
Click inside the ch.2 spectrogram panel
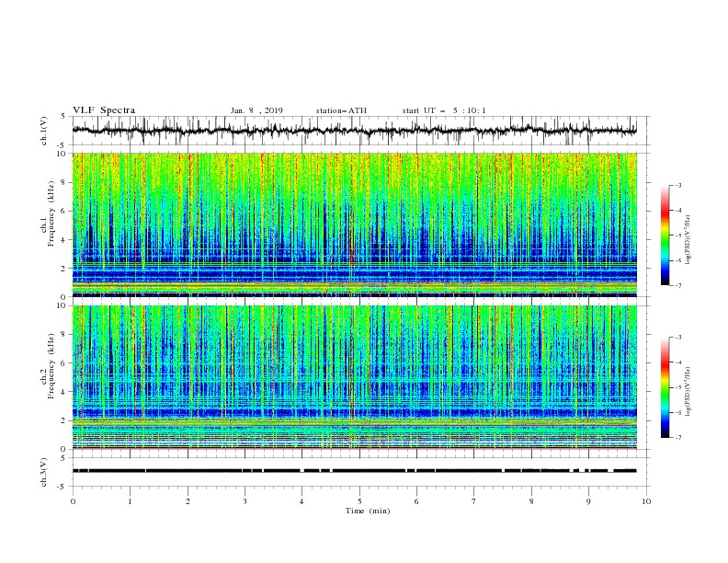354,377
